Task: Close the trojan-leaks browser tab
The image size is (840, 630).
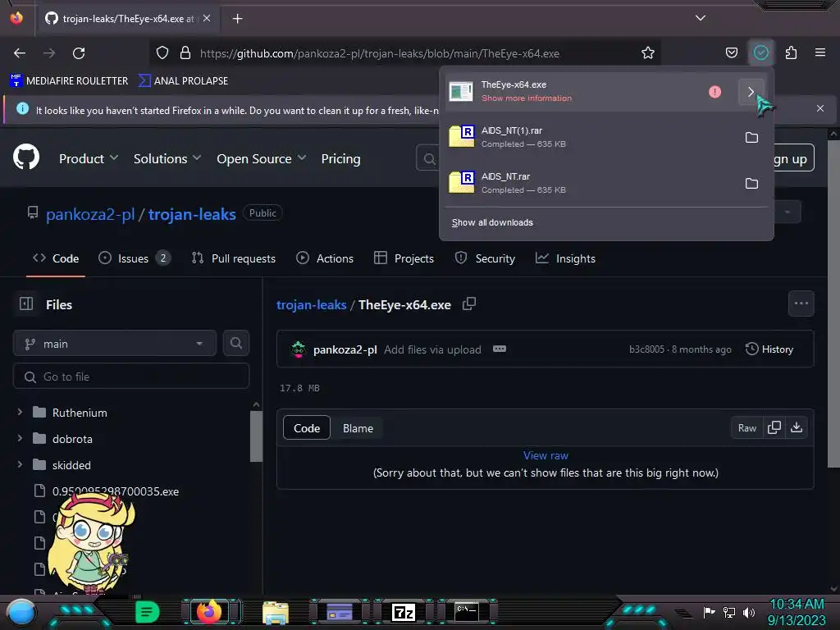Action: click(207, 18)
